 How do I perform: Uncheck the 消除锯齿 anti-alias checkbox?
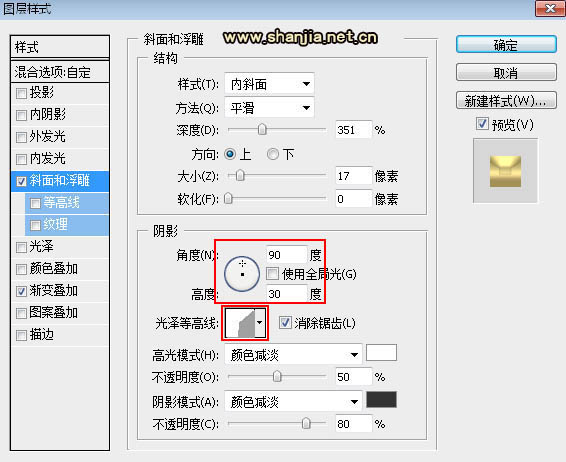[285, 323]
